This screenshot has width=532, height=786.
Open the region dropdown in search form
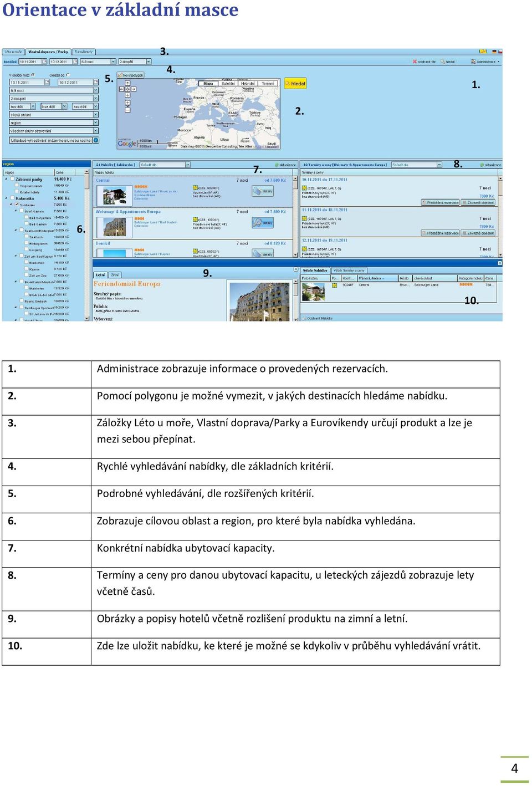coord(54,123)
